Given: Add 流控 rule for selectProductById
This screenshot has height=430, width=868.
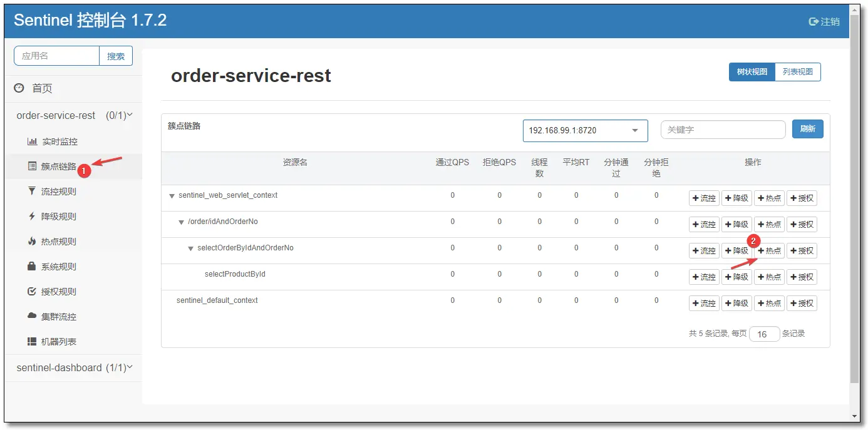Looking at the screenshot, I should 704,277.
